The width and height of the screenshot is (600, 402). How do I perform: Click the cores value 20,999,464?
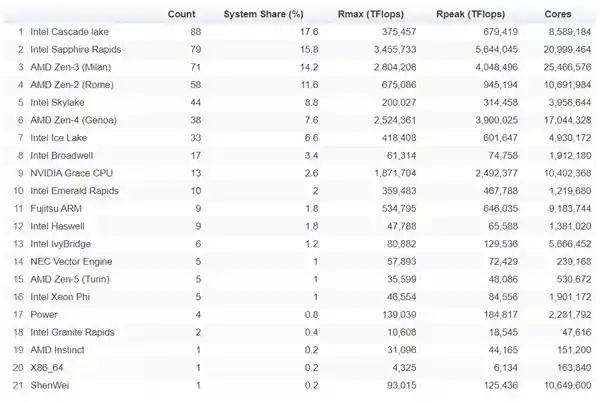coord(567,49)
